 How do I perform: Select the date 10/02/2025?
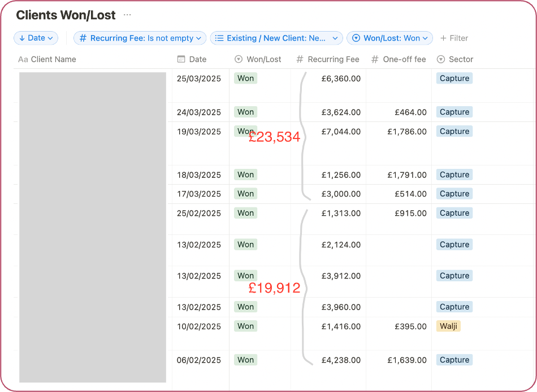198,326
